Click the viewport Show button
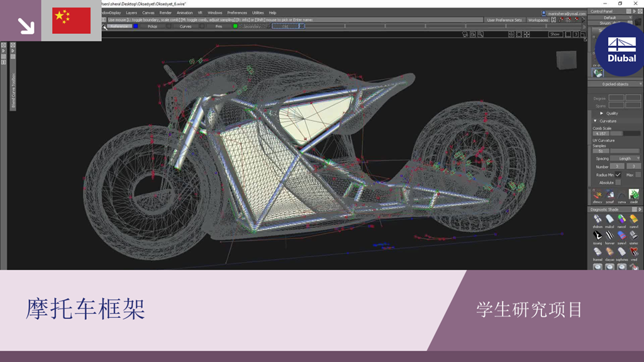The width and height of the screenshot is (644, 362). 555,35
